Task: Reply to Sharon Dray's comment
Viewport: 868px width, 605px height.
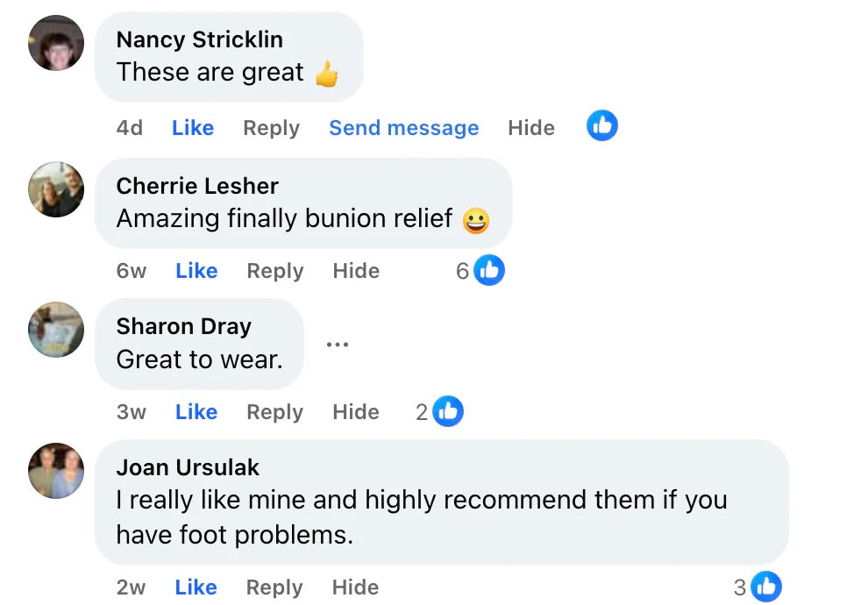Action: pyautogui.click(x=274, y=412)
